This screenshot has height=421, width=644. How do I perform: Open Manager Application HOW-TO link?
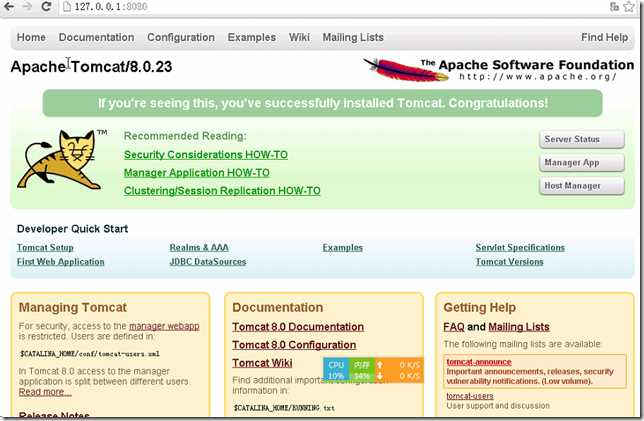[197, 173]
